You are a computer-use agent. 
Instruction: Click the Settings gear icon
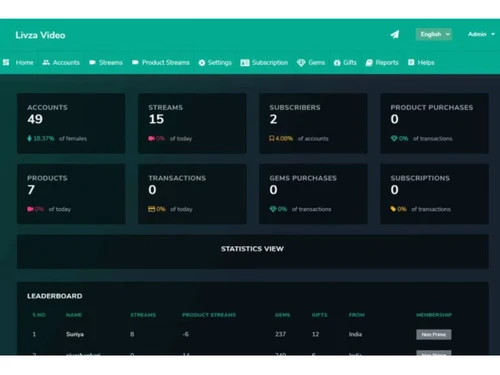(x=202, y=63)
